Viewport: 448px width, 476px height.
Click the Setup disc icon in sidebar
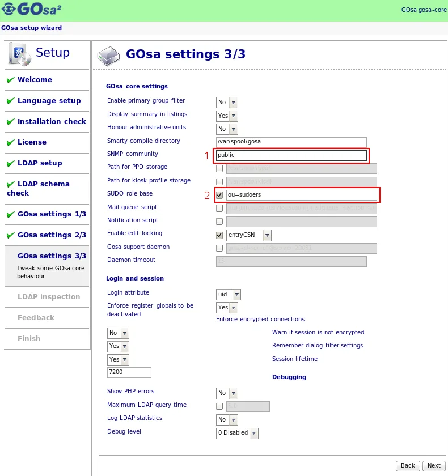click(x=20, y=54)
